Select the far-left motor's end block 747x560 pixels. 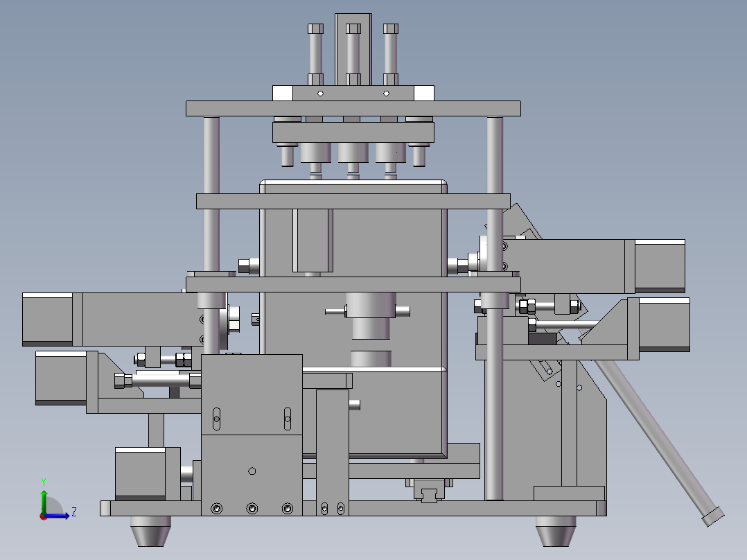click(x=48, y=320)
